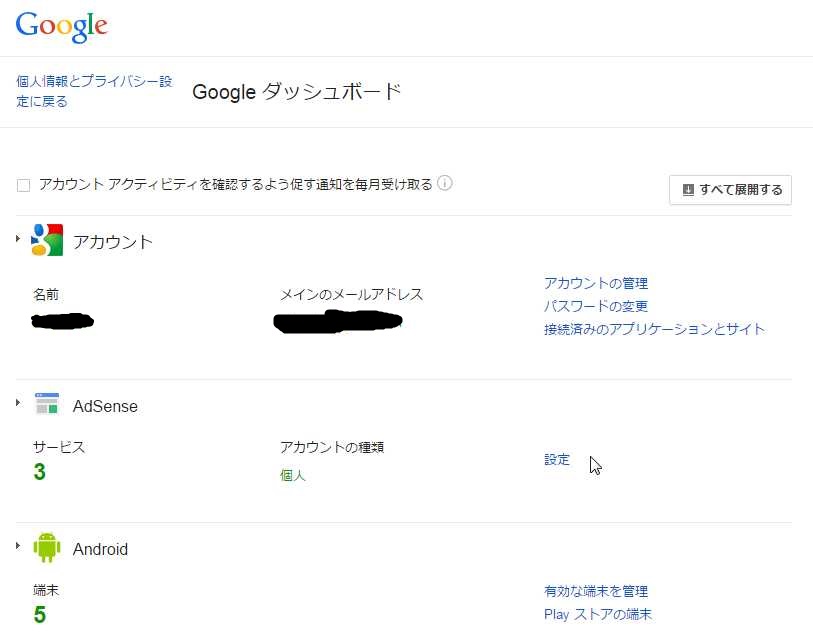Open the 有効な端末を管理 link
The image size is (813, 634).
click(x=596, y=591)
